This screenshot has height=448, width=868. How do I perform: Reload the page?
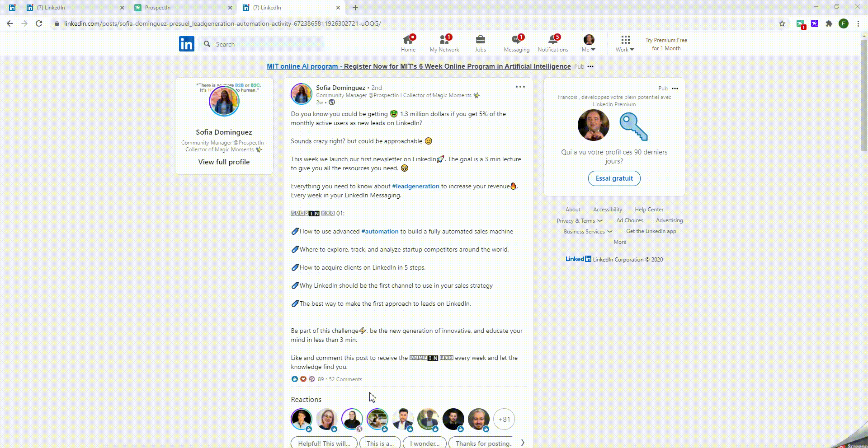coord(39,23)
